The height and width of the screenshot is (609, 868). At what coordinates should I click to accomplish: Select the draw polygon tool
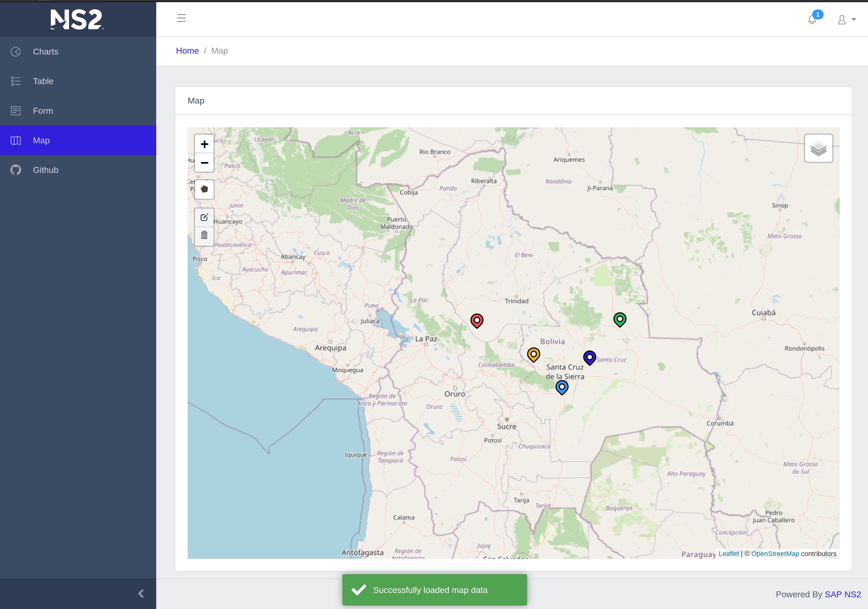click(x=204, y=189)
